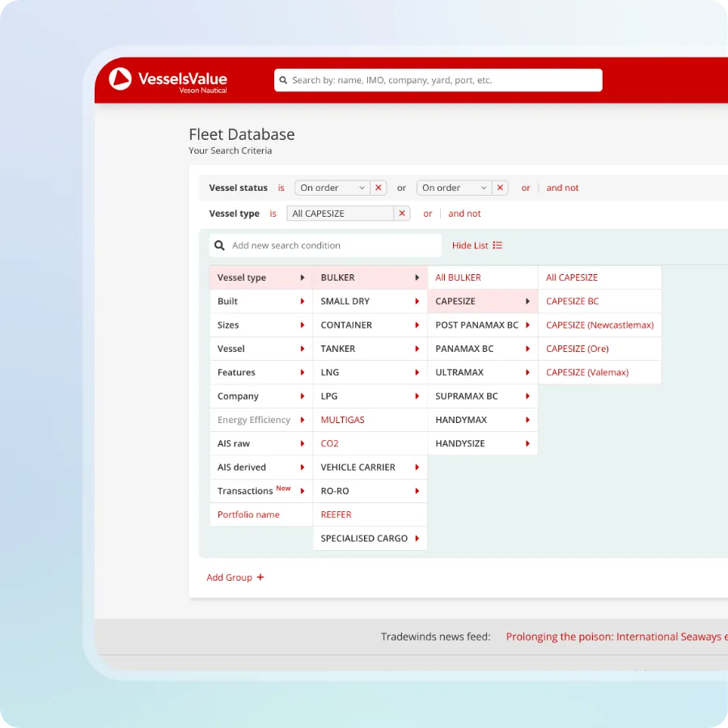Click the Add new search condition field
This screenshot has width=728, height=728.
pos(332,246)
